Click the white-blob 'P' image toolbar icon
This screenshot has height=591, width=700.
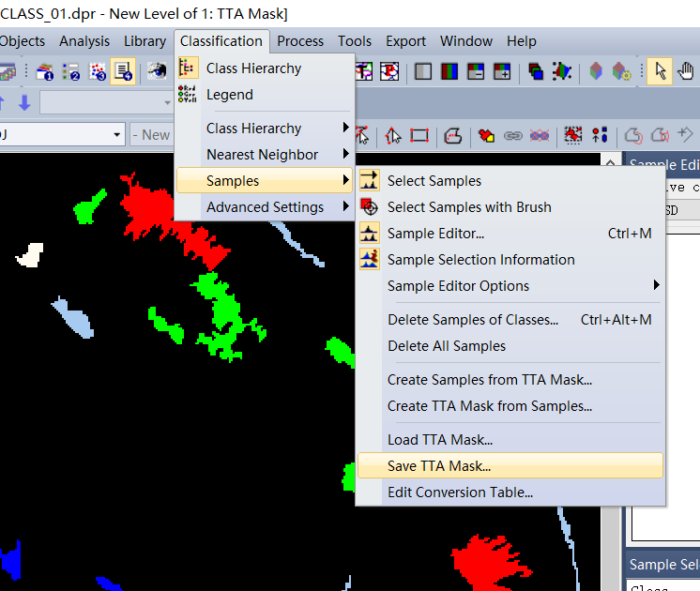pos(389,71)
